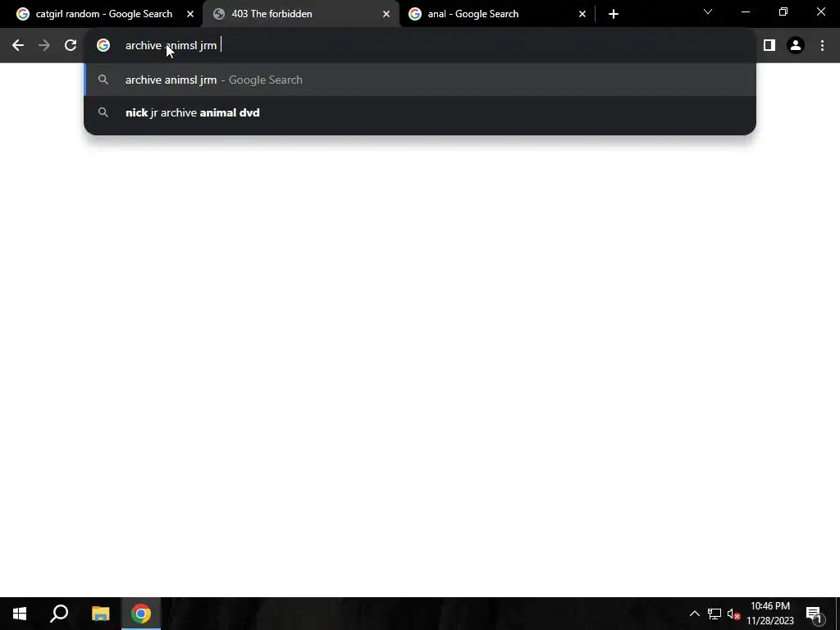Go back using the browser back arrow

[18, 46]
